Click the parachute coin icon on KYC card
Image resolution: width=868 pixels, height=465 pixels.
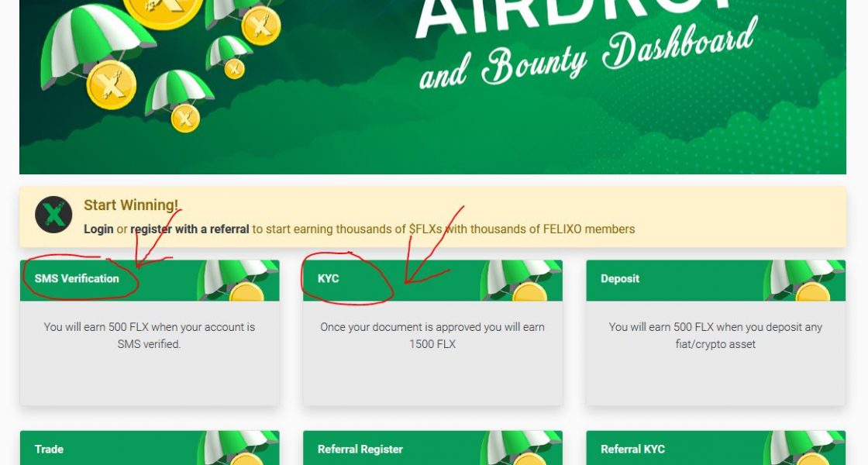point(521,281)
